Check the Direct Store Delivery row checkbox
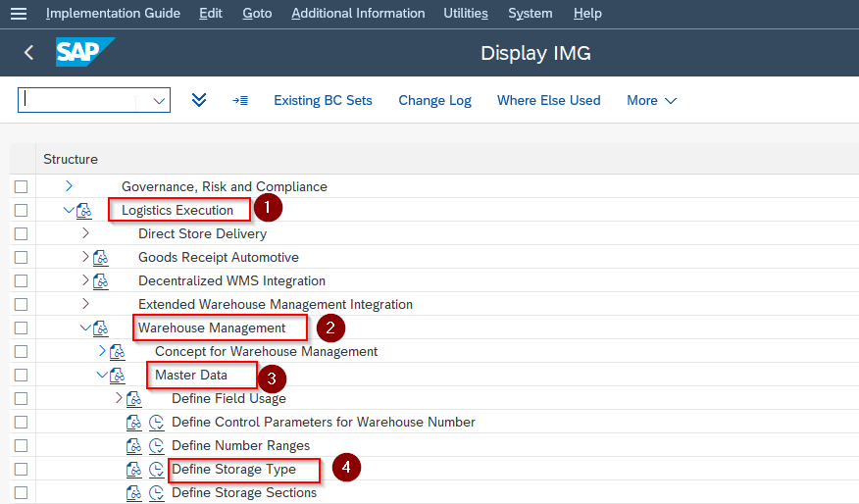The width and height of the screenshot is (859, 504). tap(21, 234)
